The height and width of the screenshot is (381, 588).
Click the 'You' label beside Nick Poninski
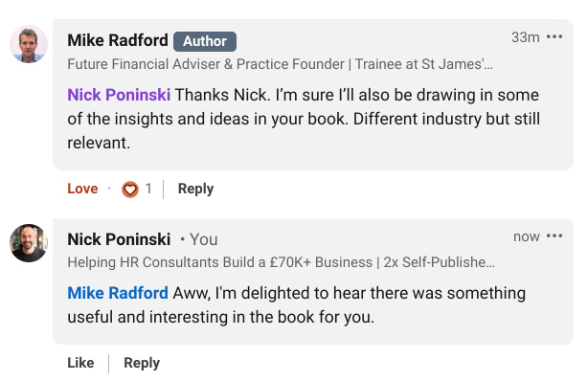[x=203, y=239]
